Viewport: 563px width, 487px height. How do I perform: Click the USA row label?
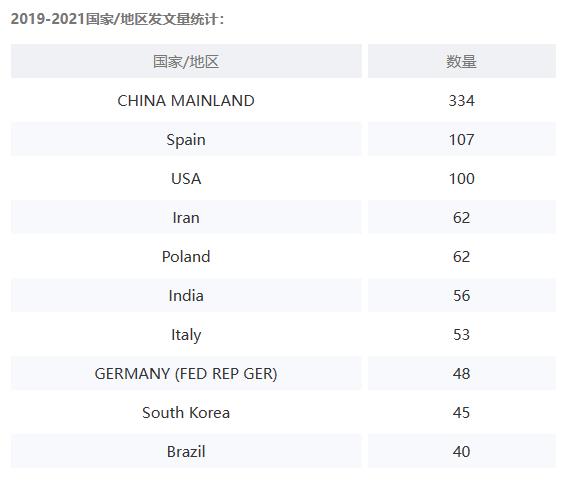(x=186, y=178)
